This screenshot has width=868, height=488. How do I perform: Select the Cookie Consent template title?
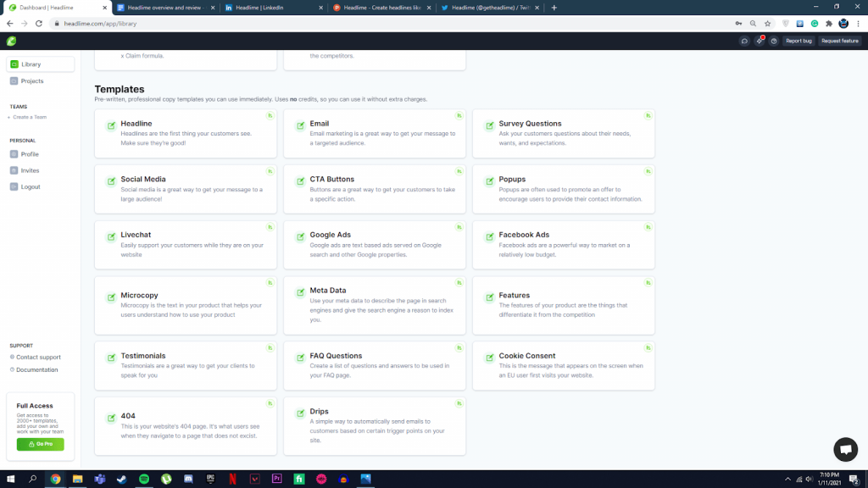click(527, 356)
